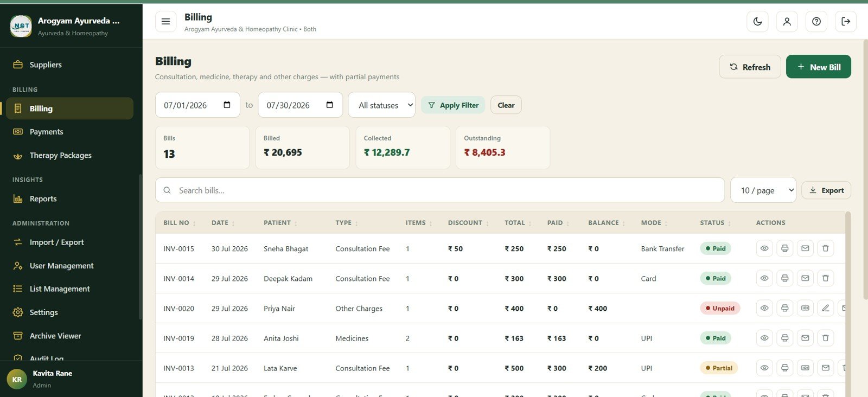The image size is (868, 397).
Task: Email bill INV-0013 via the envelope icon
Action: [826, 368]
